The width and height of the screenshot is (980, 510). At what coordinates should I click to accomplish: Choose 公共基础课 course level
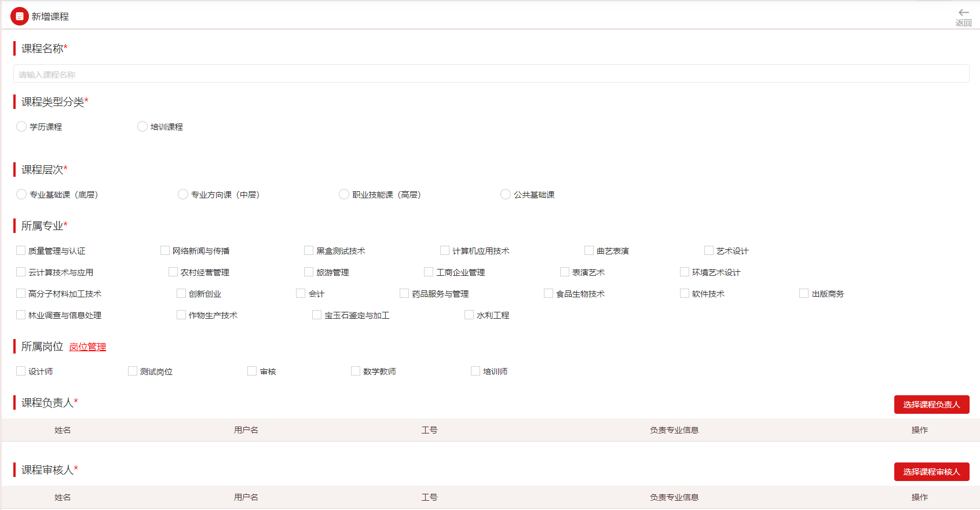point(506,194)
